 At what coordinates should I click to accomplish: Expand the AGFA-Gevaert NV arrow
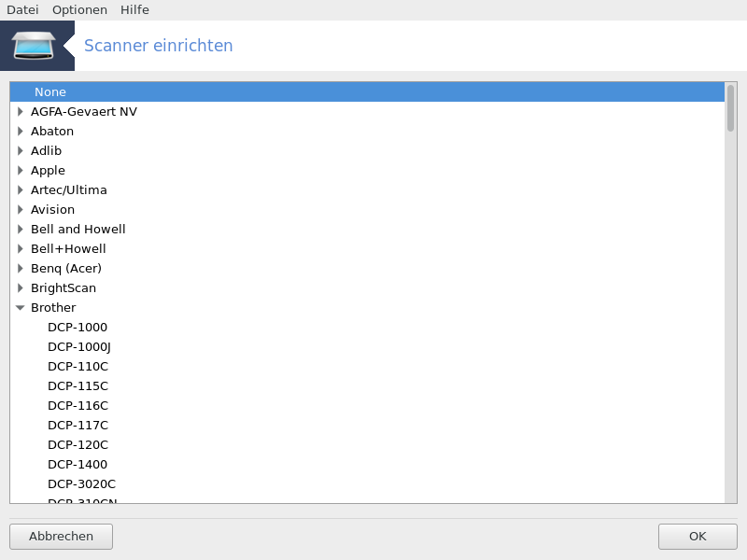tap(20, 111)
